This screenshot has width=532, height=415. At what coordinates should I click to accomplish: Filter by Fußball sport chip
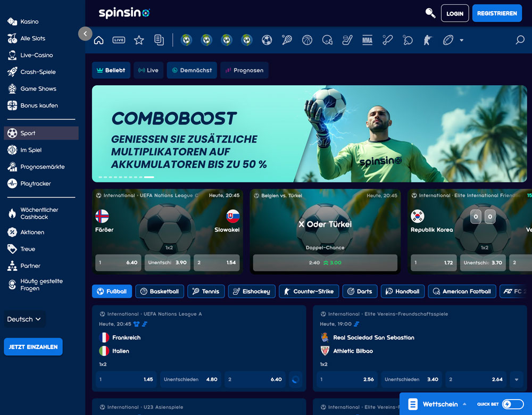tap(112, 291)
